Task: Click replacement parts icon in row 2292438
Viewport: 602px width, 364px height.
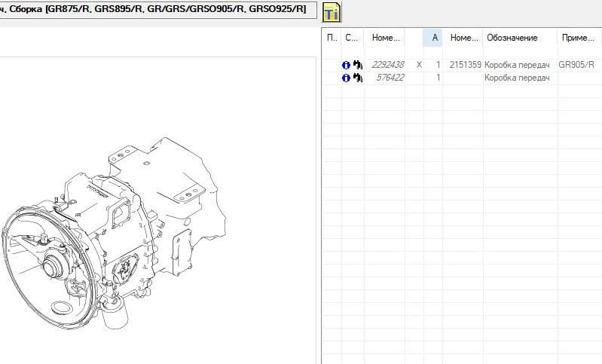Action: point(358,65)
